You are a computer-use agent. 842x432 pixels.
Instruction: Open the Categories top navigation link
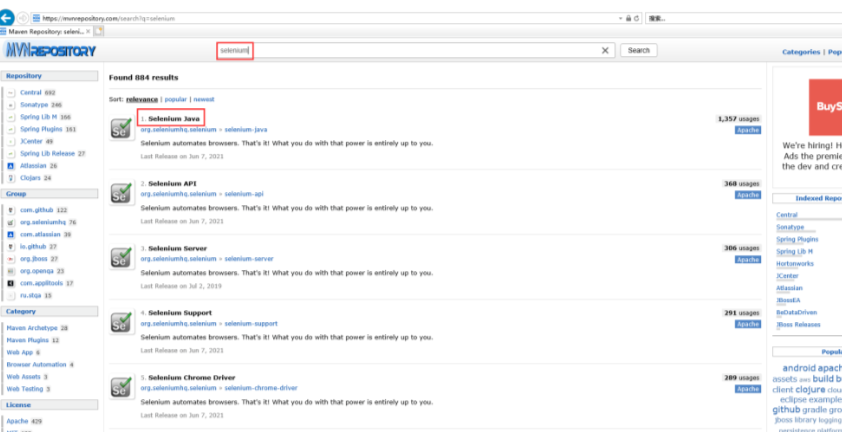click(801, 52)
